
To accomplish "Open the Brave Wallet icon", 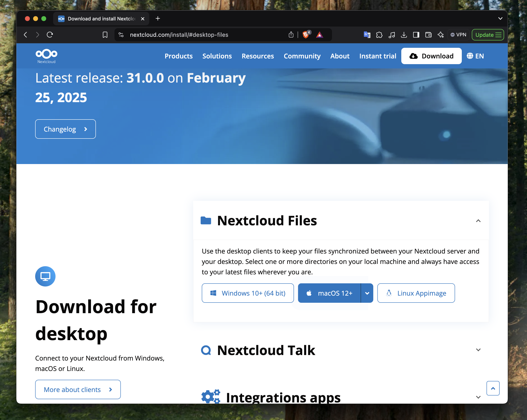I will pos(428,35).
